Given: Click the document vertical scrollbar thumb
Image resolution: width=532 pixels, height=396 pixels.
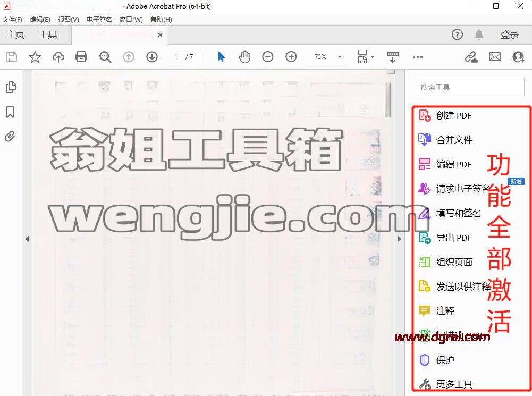Looking at the screenshot, I should (x=388, y=100).
